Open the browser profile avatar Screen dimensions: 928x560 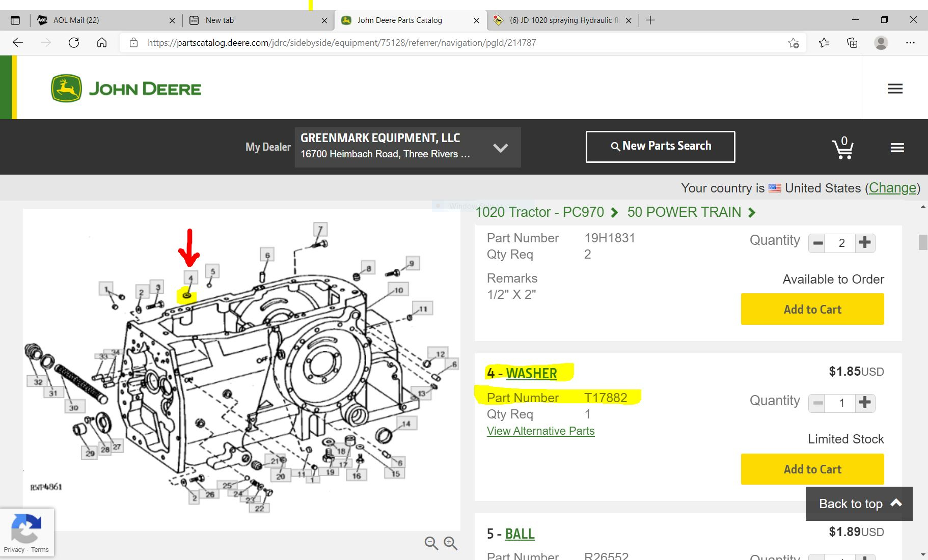click(881, 43)
